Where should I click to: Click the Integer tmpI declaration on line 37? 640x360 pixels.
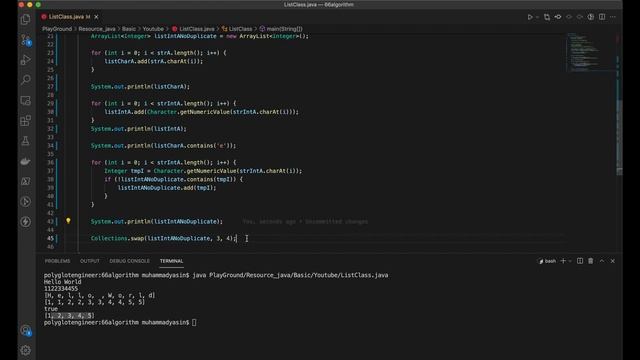pos(203,171)
